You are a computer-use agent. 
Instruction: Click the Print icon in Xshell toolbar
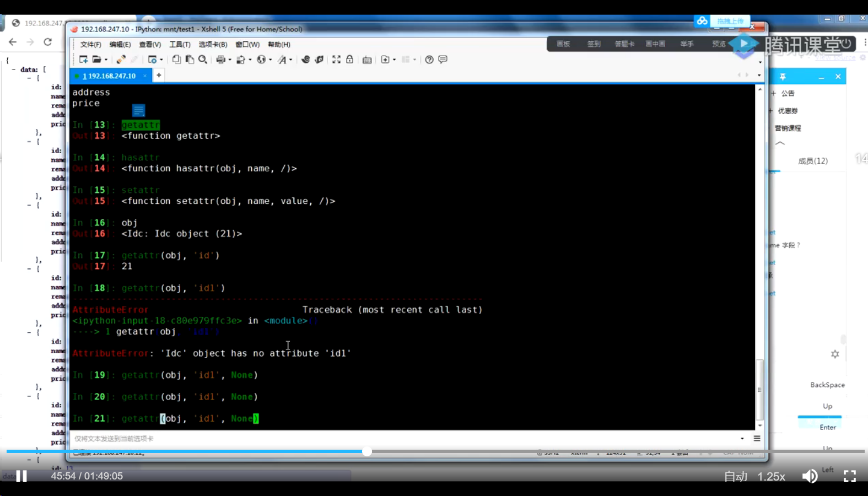(x=220, y=60)
